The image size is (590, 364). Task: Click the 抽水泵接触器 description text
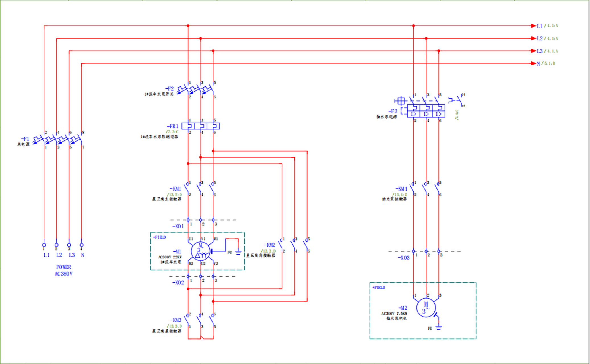pos(394,199)
